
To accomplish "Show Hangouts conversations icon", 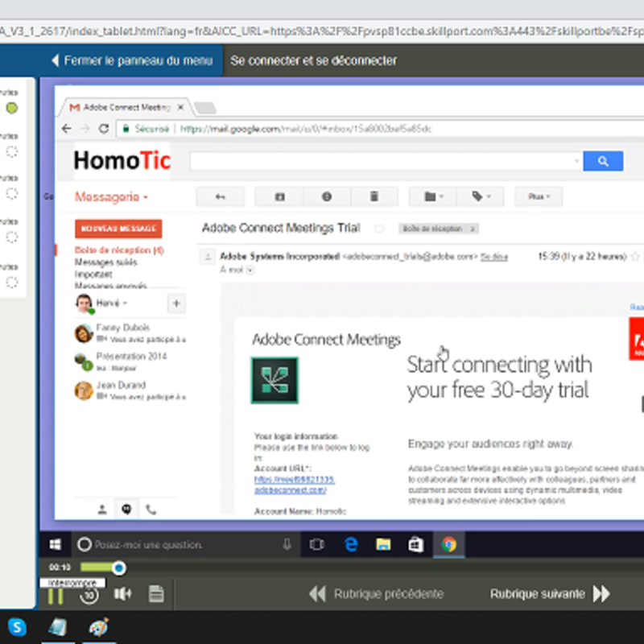I will point(126,510).
